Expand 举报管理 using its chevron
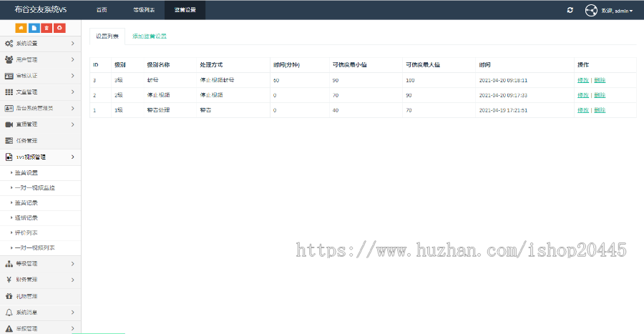Viewport: 644px width, 334px height. pyautogui.click(x=73, y=328)
